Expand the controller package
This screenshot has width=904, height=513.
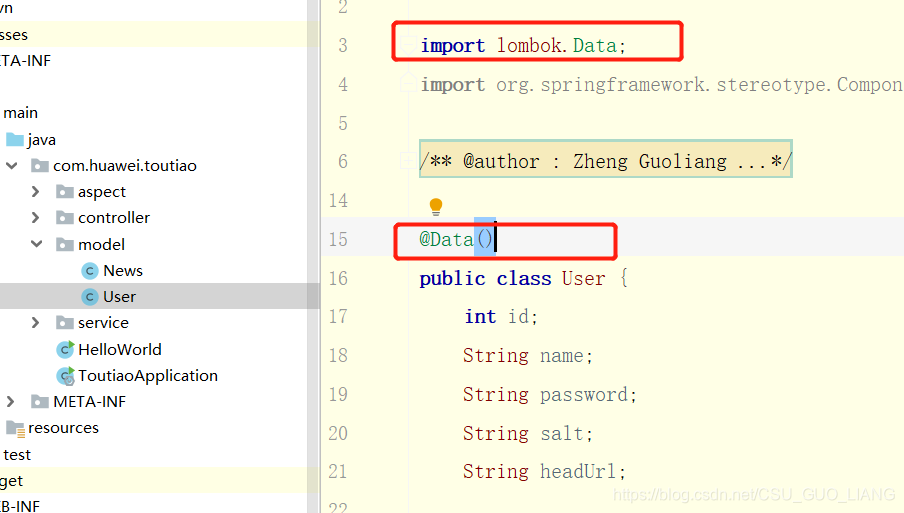click(36, 218)
